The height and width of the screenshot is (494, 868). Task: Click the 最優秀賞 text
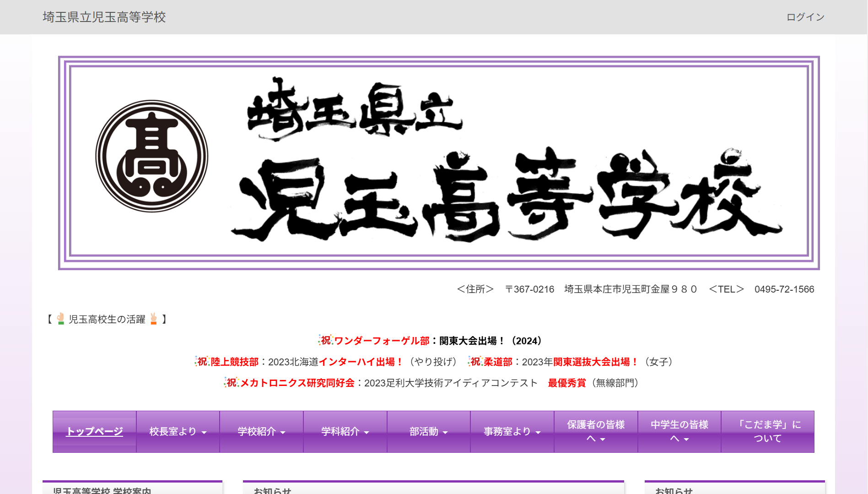[x=567, y=383]
